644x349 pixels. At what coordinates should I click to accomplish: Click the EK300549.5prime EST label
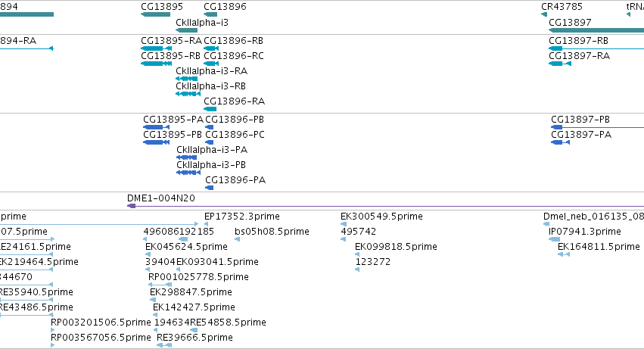381,217
